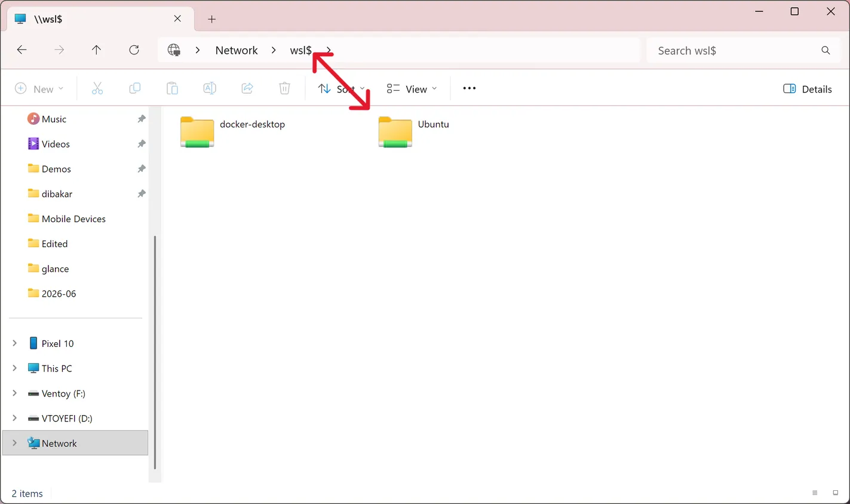Open Videos in the sidebar

pyautogui.click(x=56, y=144)
